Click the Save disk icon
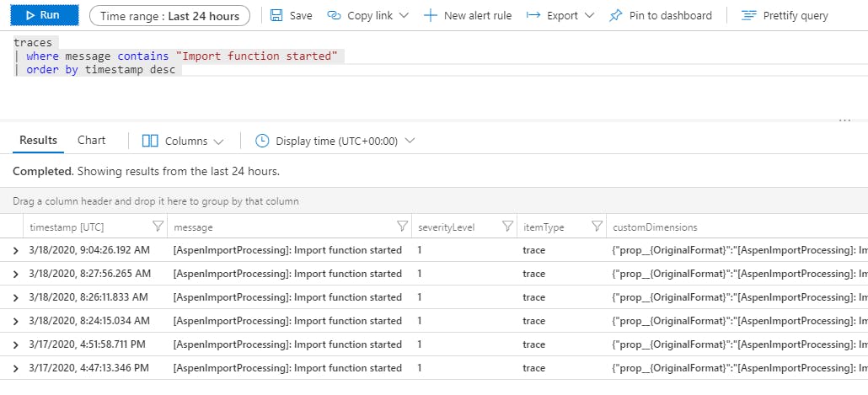The height and width of the screenshot is (395, 868). point(277,16)
